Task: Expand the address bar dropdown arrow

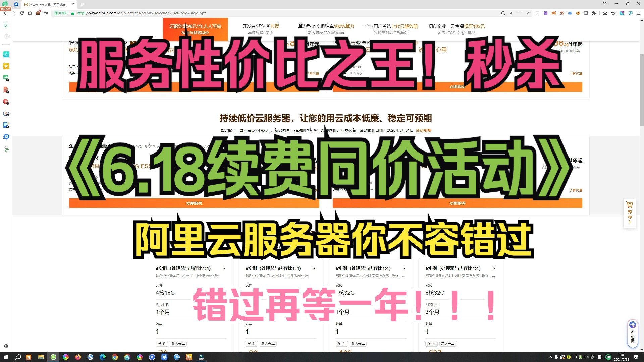Action: [527, 13]
